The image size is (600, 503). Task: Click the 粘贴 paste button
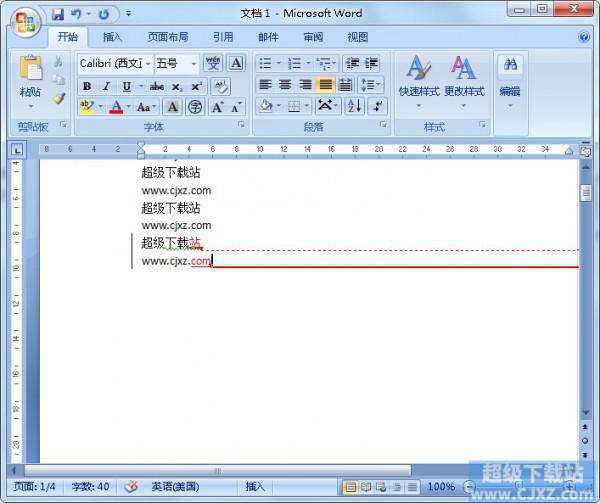pos(31,80)
